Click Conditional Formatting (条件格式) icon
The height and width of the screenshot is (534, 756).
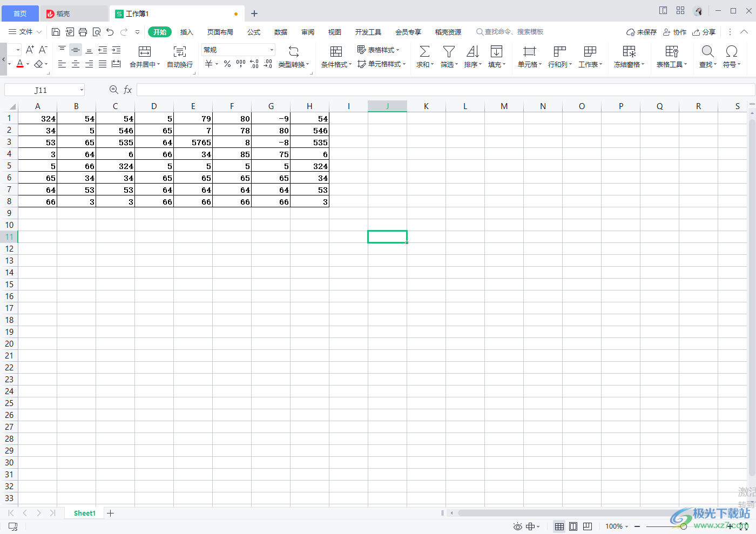click(x=336, y=51)
